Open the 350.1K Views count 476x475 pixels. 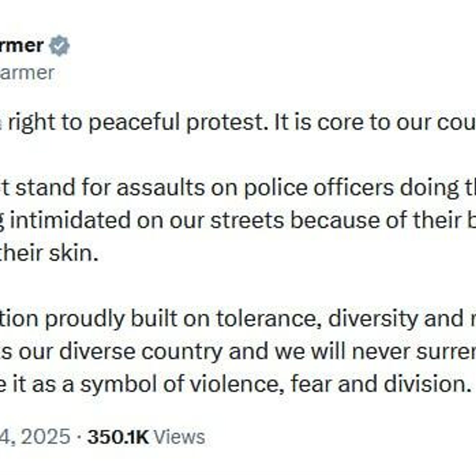[x=146, y=437]
